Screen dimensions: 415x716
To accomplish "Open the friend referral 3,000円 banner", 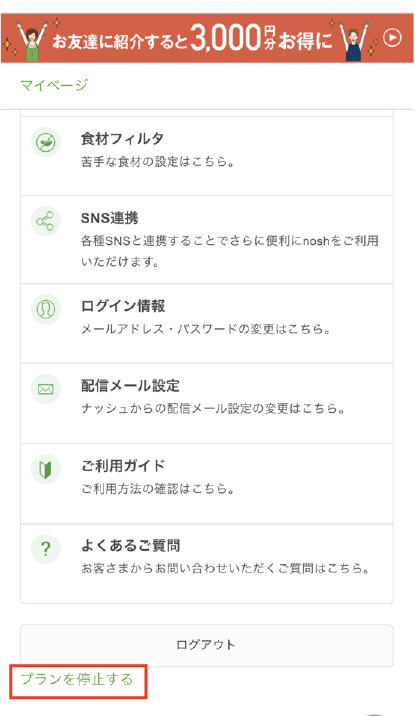I will (207, 38).
